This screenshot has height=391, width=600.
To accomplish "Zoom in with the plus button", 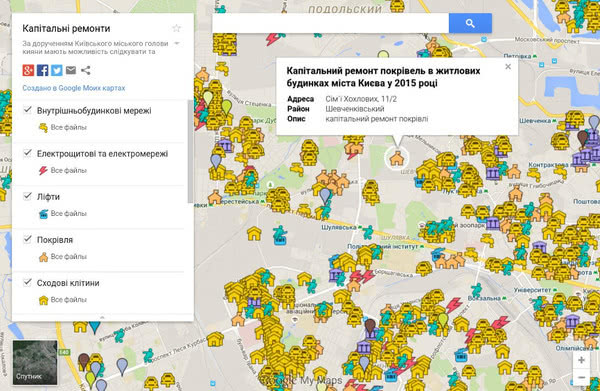I will 581,360.
